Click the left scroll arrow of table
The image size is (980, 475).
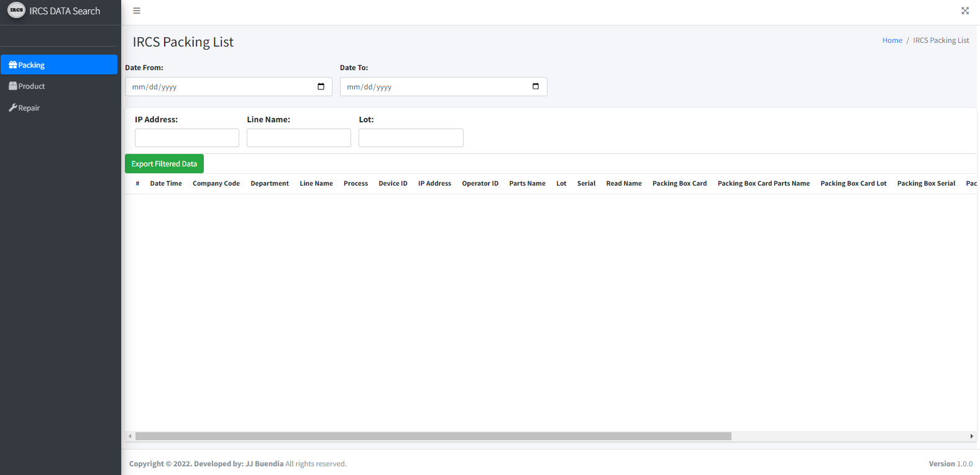click(x=130, y=437)
